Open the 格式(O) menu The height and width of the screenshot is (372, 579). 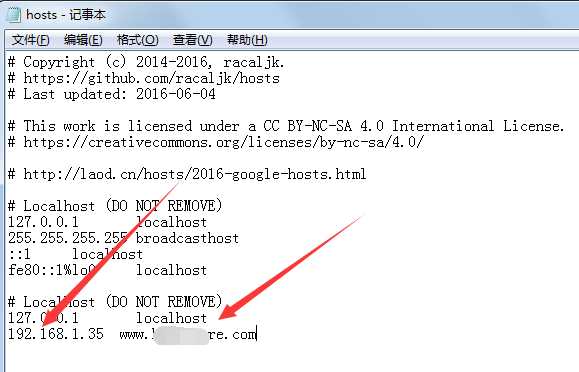click(137, 40)
